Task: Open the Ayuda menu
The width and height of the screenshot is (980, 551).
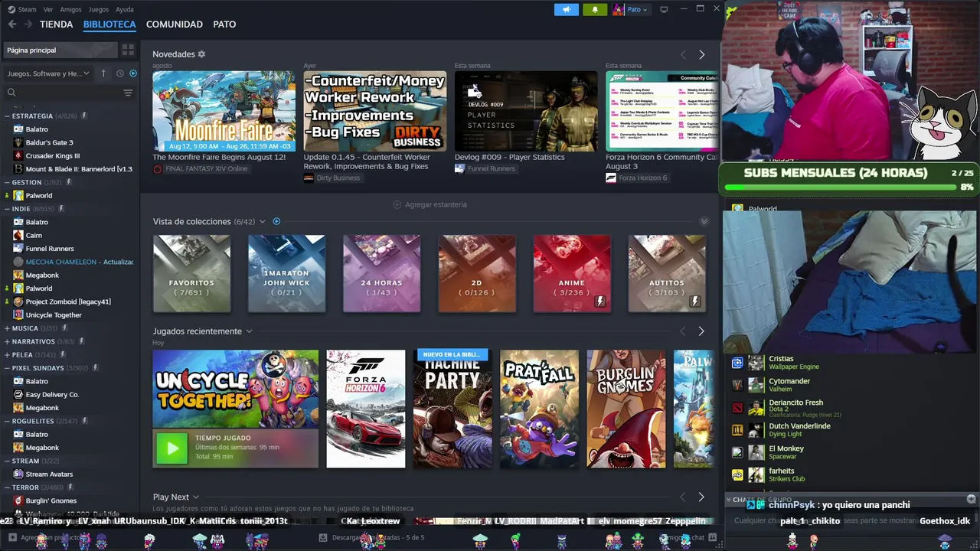Action: pyautogui.click(x=125, y=9)
